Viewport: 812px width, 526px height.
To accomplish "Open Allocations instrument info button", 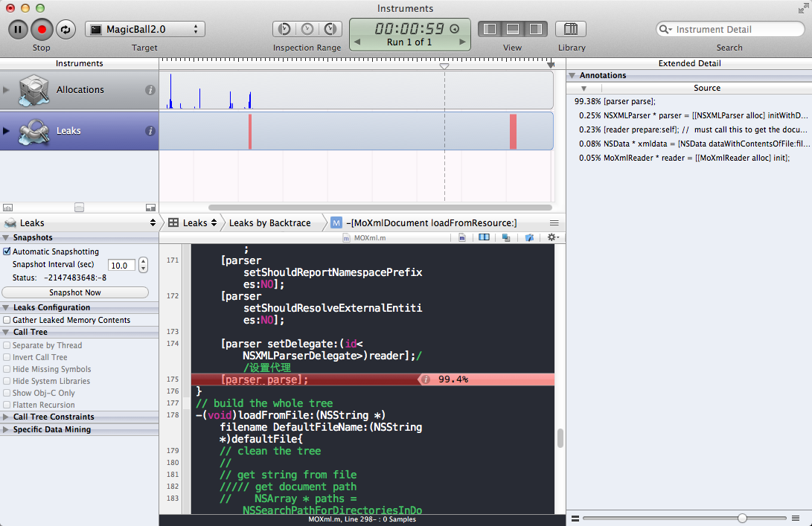I will click(x=150, y=90).
